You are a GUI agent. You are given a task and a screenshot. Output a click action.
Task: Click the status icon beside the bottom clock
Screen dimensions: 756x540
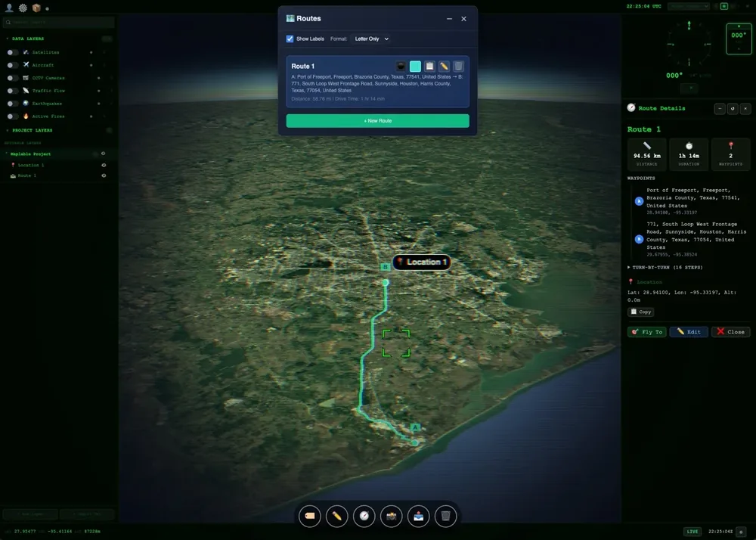click(x=742, y=532)
